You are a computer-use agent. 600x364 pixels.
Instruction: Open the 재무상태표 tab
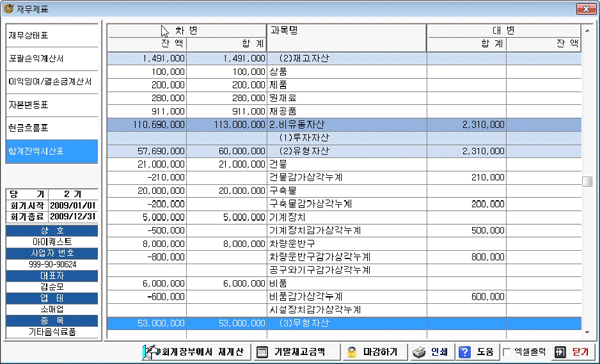coord(52,36)
